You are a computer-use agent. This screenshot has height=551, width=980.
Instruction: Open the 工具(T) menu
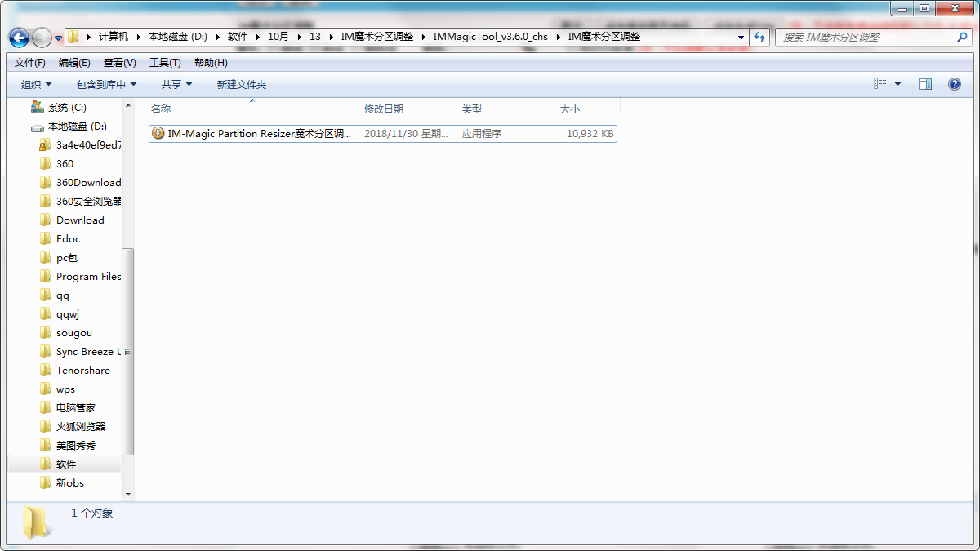pos(165,63)
